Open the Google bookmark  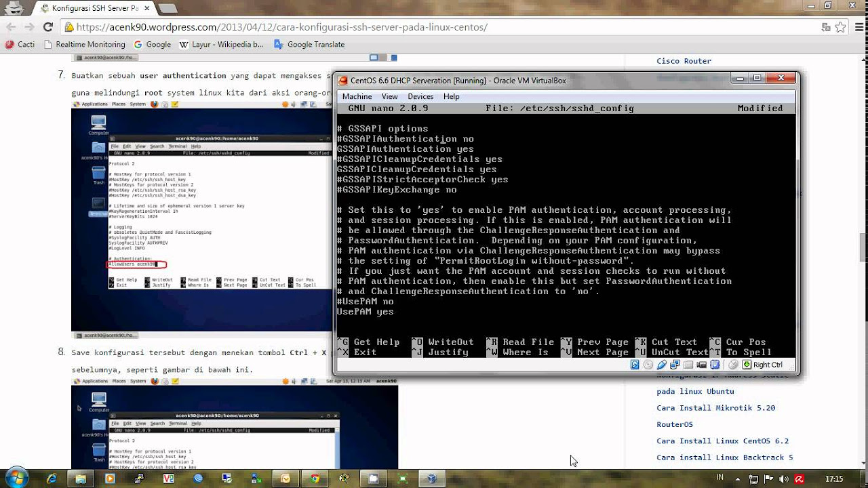[x=153, y=44]
